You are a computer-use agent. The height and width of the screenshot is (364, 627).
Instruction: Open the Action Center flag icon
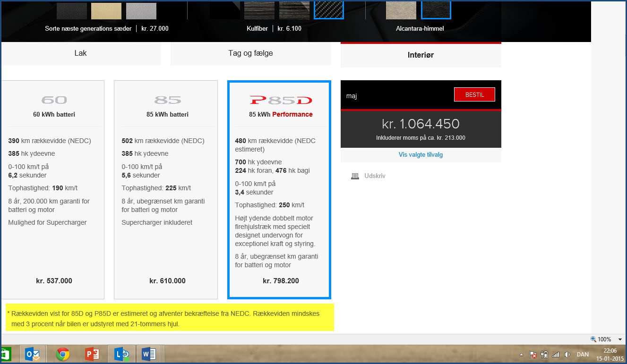[x=533, y=355]
